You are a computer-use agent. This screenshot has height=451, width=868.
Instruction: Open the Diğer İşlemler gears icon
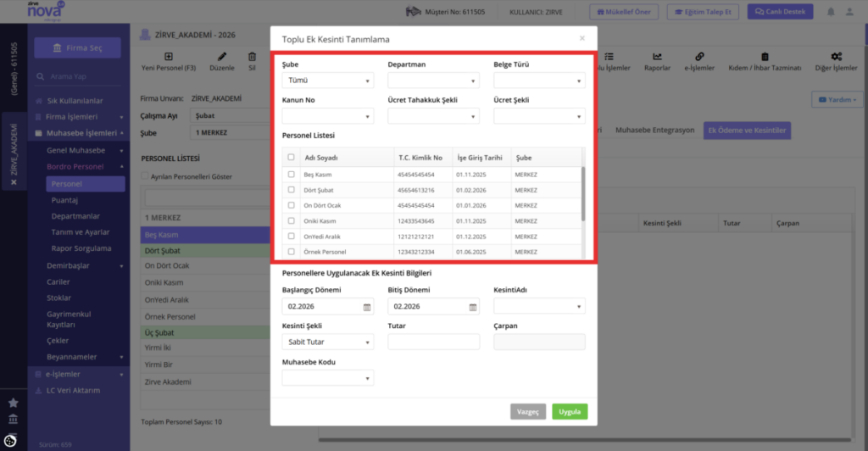tap(836, 57)
